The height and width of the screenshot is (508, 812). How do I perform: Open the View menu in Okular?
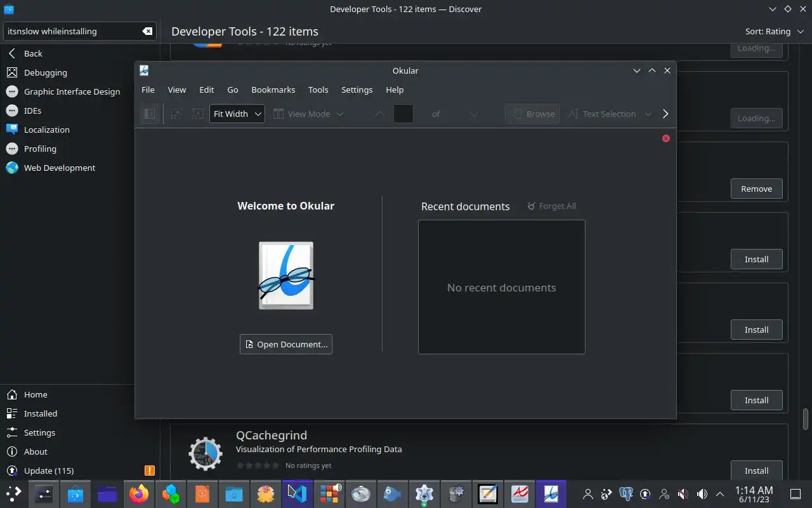click(x=177, y=90)
